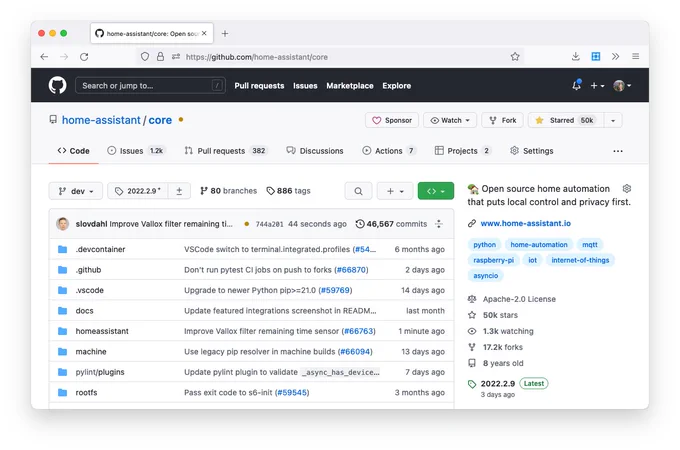
Task: Open the dev branch dropdown
Action: (x=76, y=191)
